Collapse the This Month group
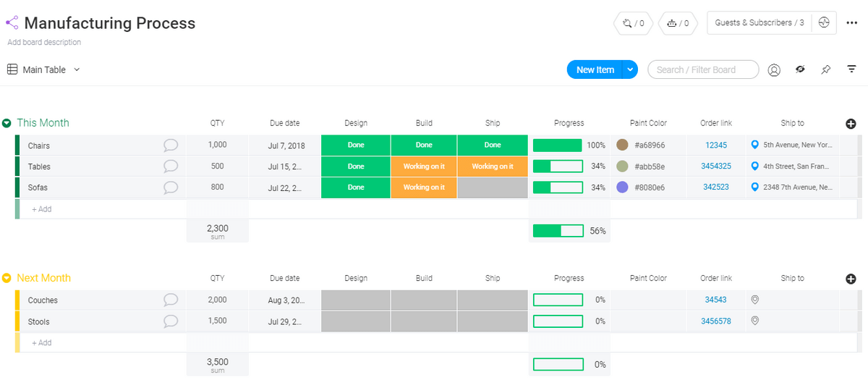The image size is (868, 380). (x=7, y=124)
